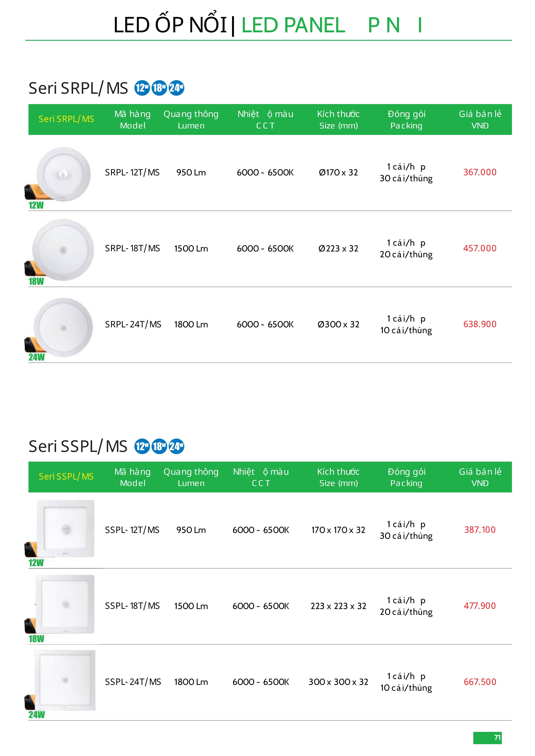Select the 18W badge beside Seri SSPL/MS heading

pos(159,446)
